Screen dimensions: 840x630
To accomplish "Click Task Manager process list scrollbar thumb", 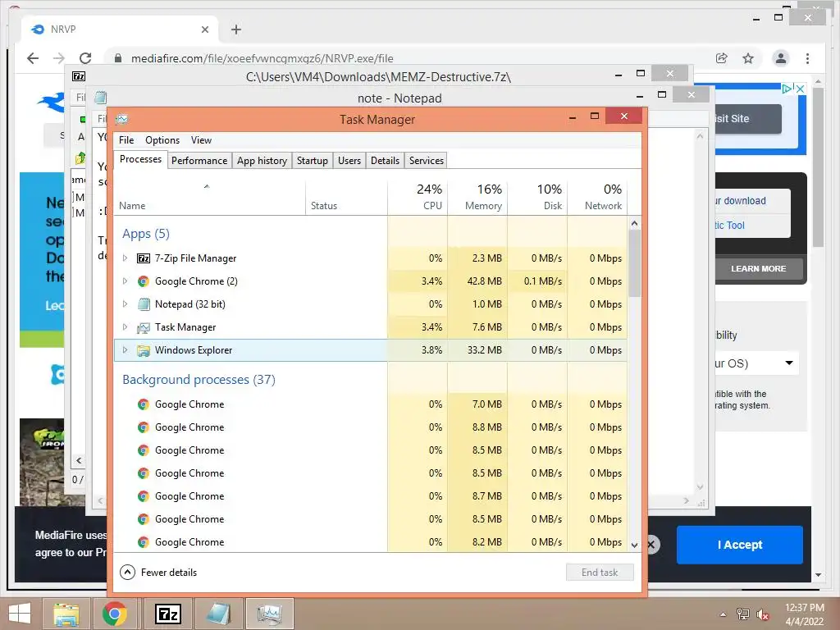I will (634, 263).
